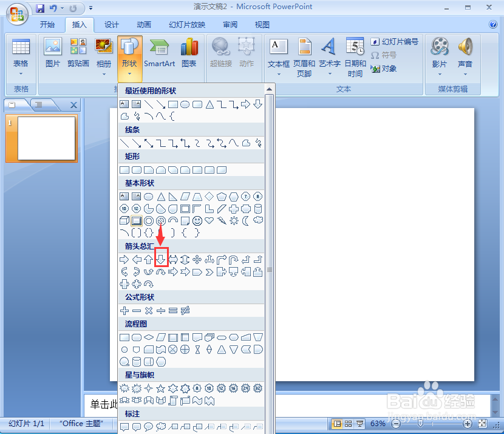
Task: Pick the smiley face basic shape
Action: click(197, 221)
